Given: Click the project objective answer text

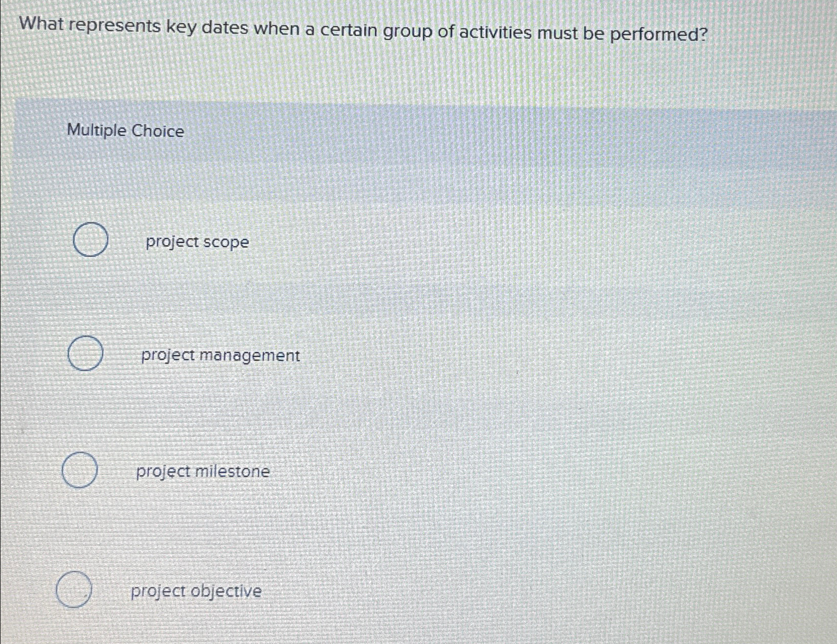Looking at the screenshot, I should 196,591.
